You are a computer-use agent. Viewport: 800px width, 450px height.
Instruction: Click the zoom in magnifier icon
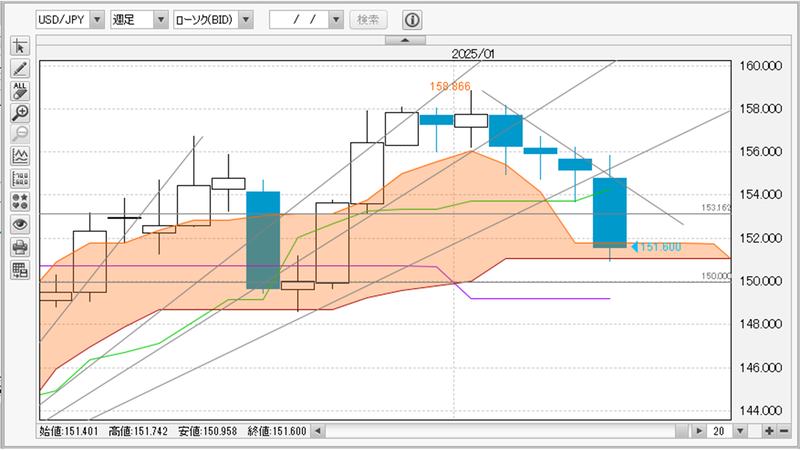20,113
